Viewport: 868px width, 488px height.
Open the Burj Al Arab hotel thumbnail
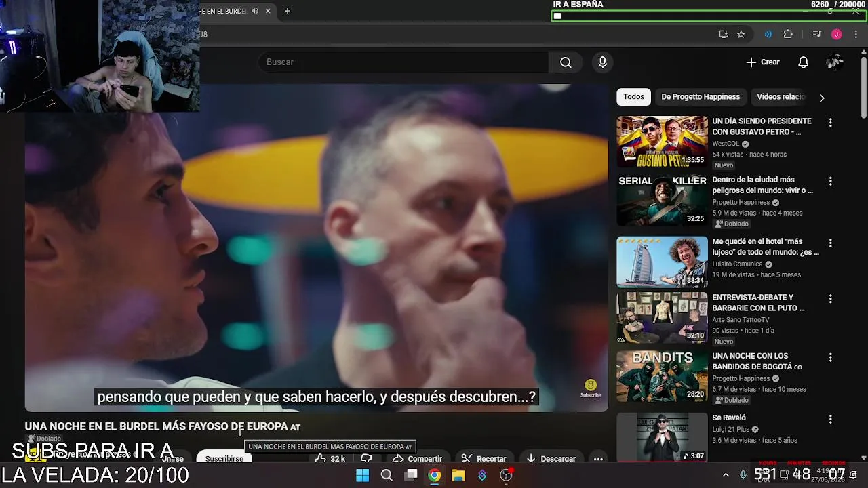click(x=662, y=262)
